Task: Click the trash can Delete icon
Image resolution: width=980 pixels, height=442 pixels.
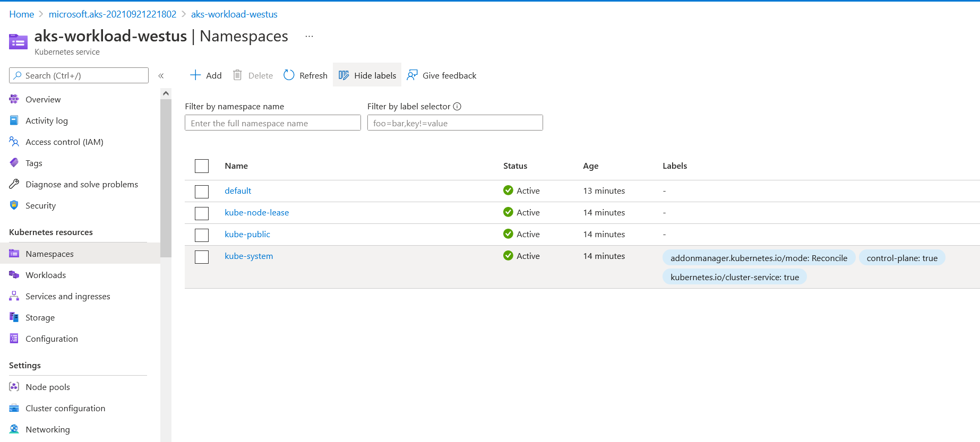Action: coord(237,75)
